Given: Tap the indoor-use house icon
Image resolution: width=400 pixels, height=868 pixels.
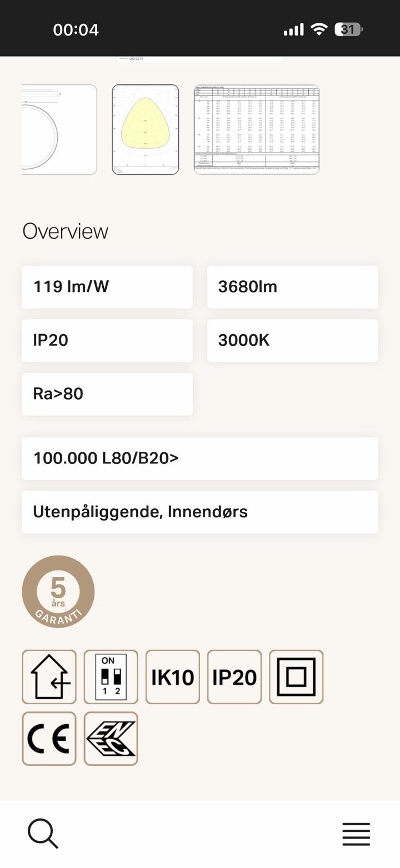Looking at the screenshot, I should point(49,677).
